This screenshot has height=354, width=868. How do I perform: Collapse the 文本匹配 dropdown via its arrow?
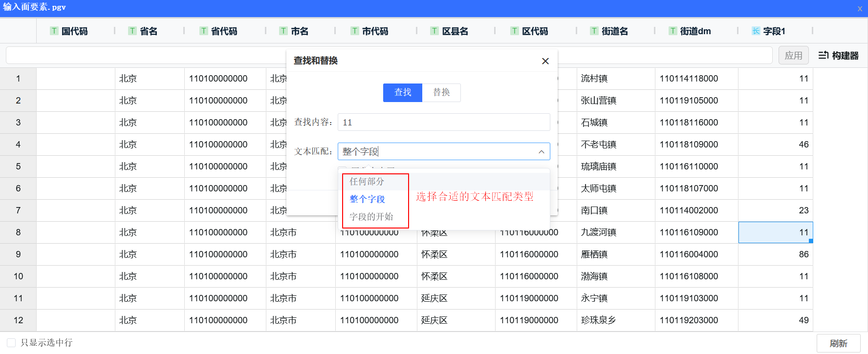coord(542,152)
